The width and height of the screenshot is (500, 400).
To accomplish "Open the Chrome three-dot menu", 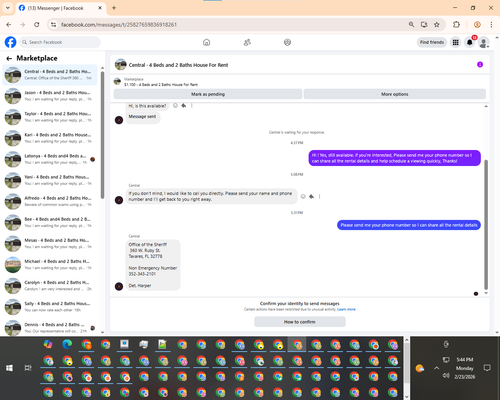I will [x=491, y=25].
